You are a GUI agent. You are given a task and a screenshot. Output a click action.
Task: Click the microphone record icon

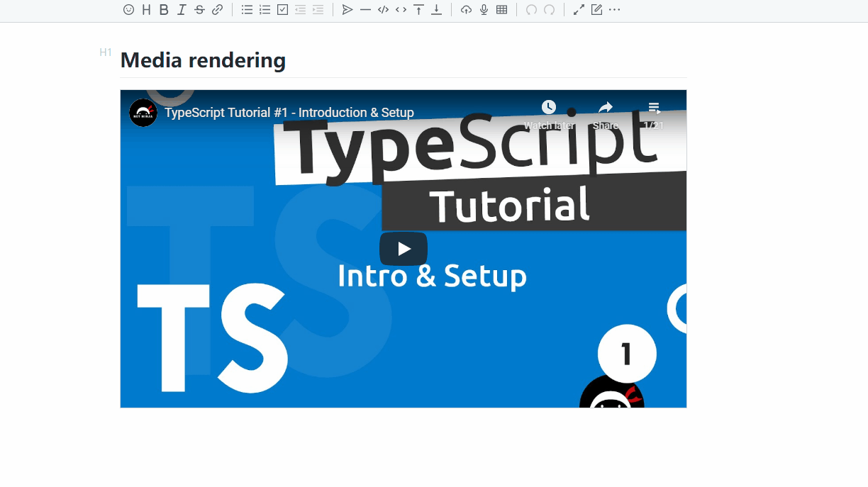pos(484,10)
